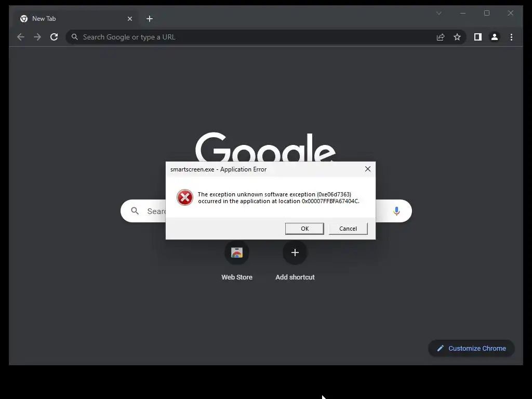The width and height of the screenshot is (532, 399).
Task: Click the red error icon in the dialog
Action: click(x=185, y=197)
